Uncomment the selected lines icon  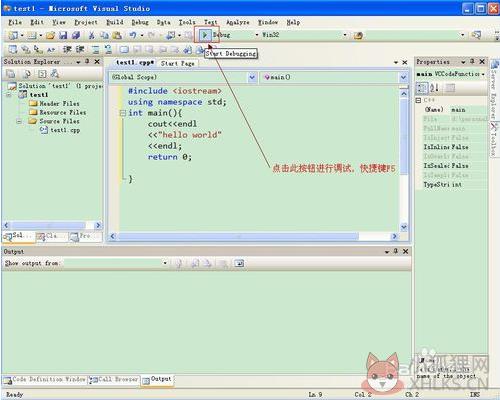tap(108, 50)
